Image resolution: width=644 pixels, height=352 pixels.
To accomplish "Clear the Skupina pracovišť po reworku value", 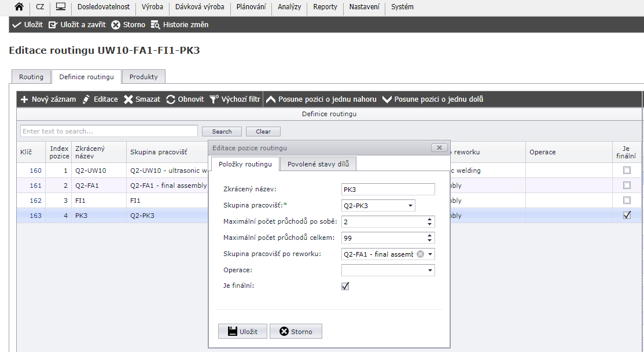I will [x=420, y=254].
